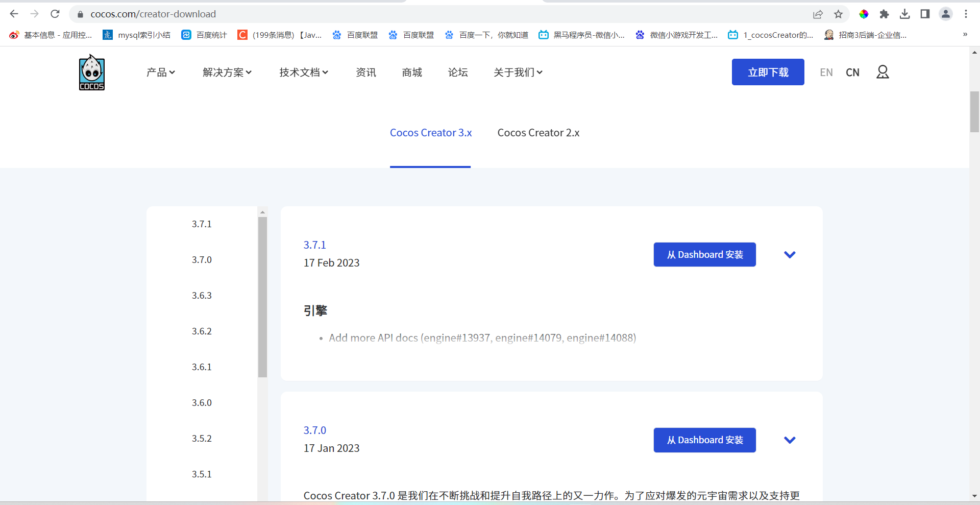Select the Cocos Creator 3.x tab

coord(431,133)
